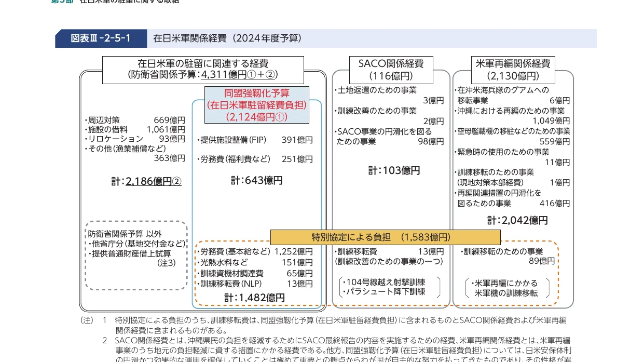The height and width of the screenshot is (362, 644).
Task: Click the SACO item 訓練改善のための事業
Action: [375, 111]
